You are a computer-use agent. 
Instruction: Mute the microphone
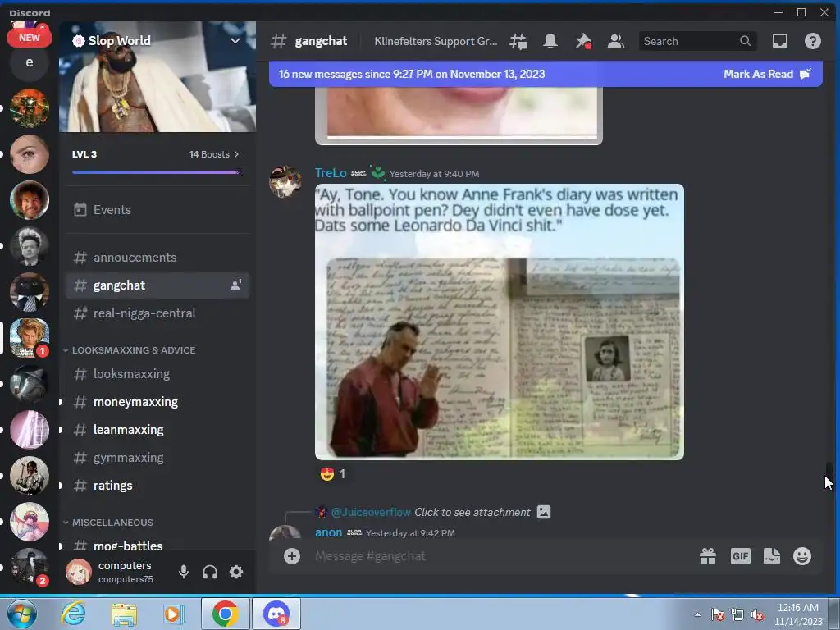tap(183, 572)
